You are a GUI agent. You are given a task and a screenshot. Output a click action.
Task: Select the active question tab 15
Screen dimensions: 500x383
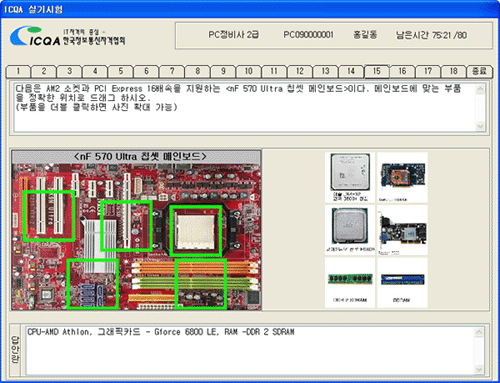point(377,71)
